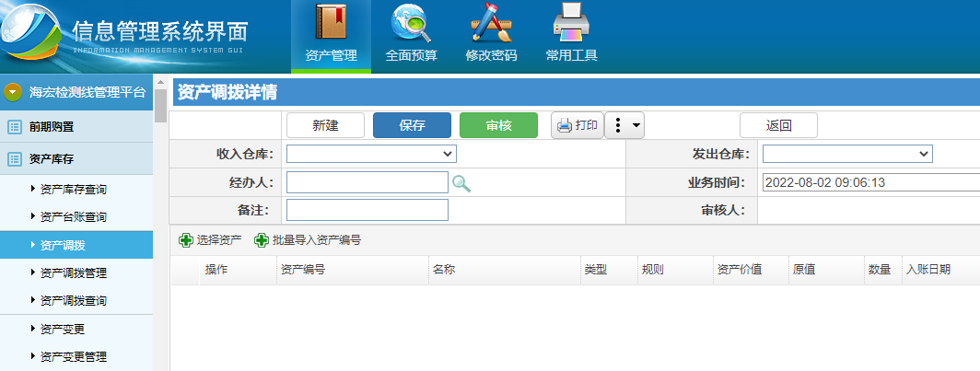The width and height of the screenshot is (980, 371).
Task: Open the 常用工具 module tab
Action: [x=571, y=36]
